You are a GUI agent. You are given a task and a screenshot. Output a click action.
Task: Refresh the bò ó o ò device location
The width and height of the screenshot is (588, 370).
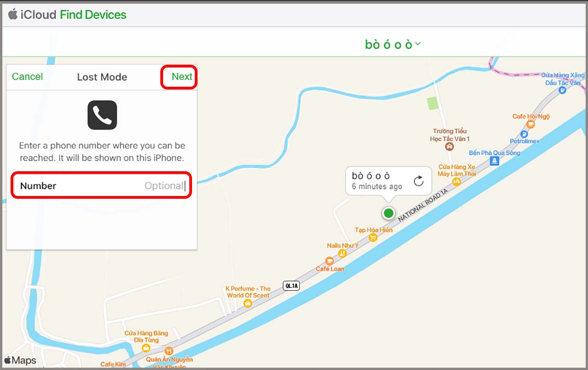(418, 181)
